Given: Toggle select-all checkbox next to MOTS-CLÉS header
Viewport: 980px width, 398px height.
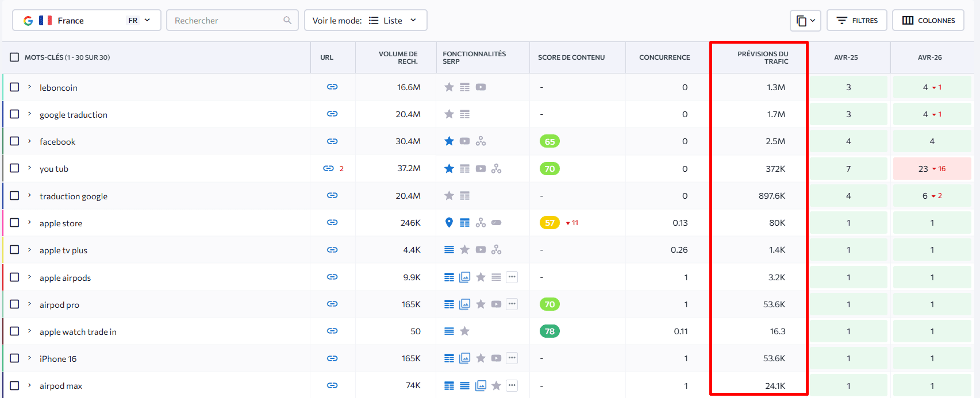Looking at the screenshot, I should 14,57.
